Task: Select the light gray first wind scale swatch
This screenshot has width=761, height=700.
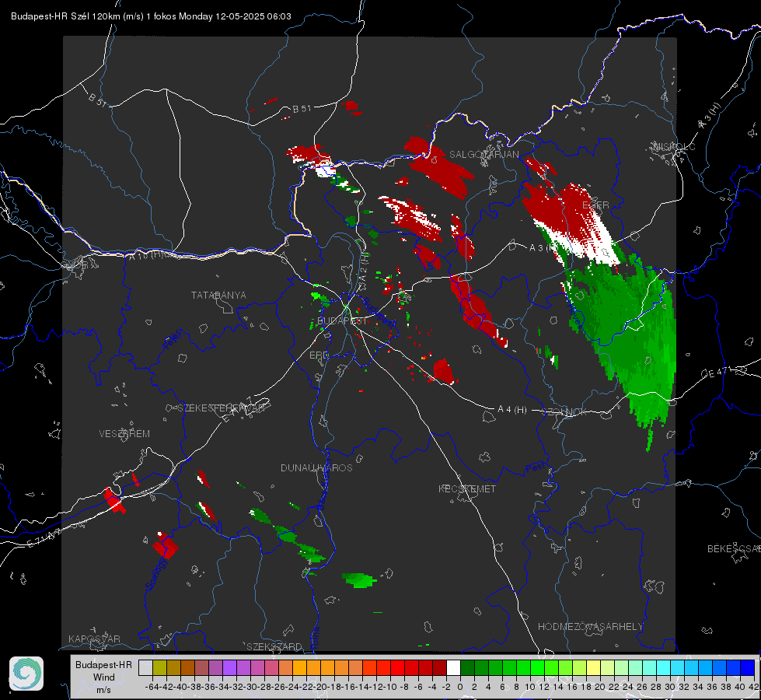Action: point(145,667)
